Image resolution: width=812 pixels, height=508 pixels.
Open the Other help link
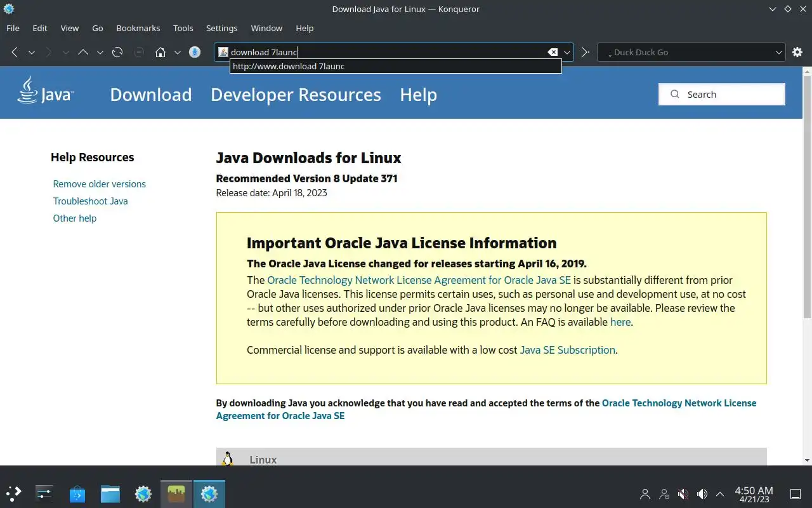pyautogui.click(x=75, y=218)
